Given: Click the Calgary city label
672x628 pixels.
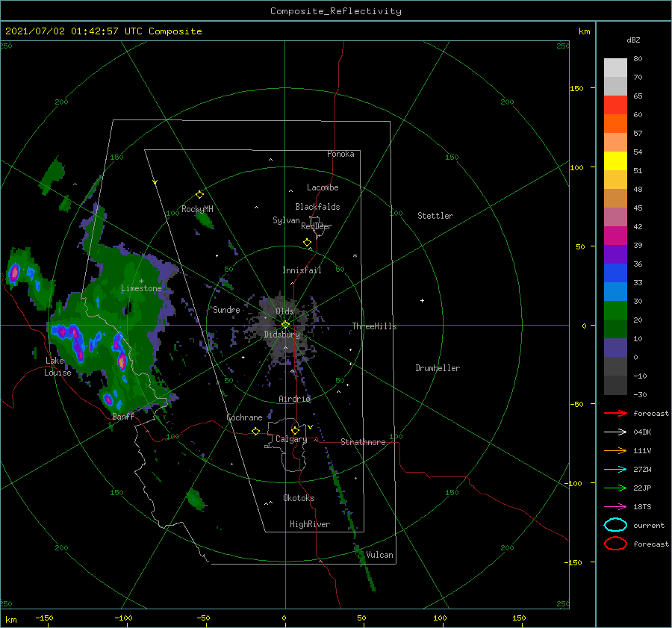Looking at the screenshot, I should click(291, 439).
